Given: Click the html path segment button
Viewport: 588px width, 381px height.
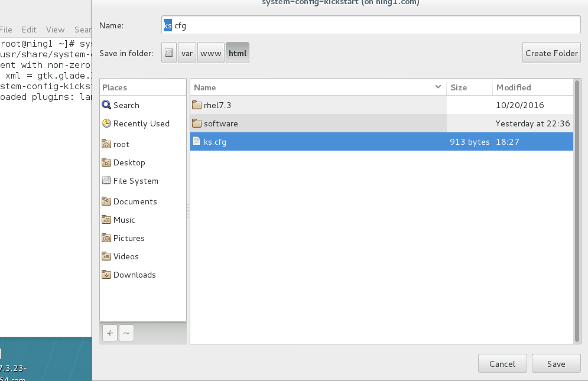Looking at the screenshot, I should (238, 53).
